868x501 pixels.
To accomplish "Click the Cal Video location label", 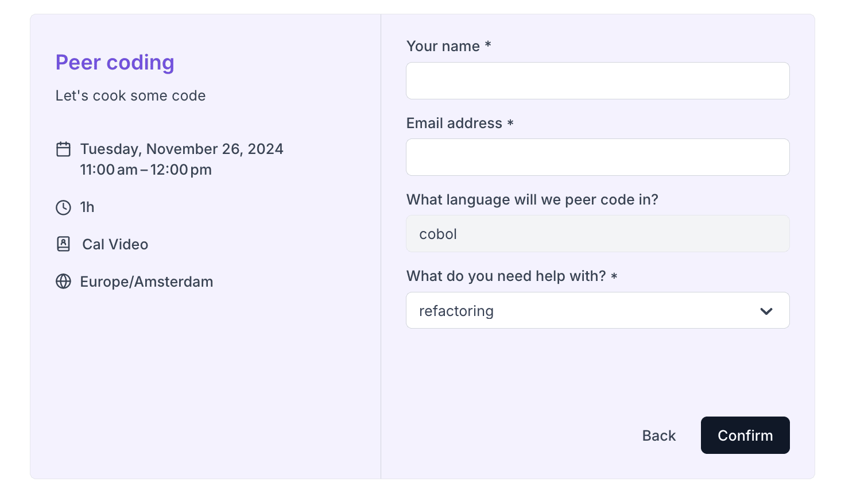I will tap(115, 244).
